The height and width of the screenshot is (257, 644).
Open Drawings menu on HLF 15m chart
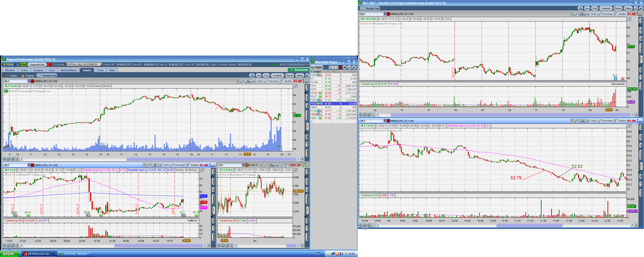coord(605,14)
